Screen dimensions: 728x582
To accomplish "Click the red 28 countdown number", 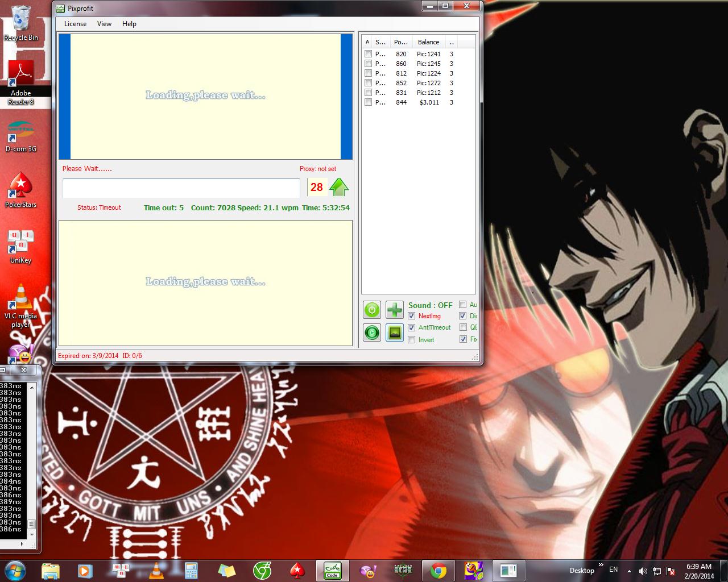I will 317,187.
